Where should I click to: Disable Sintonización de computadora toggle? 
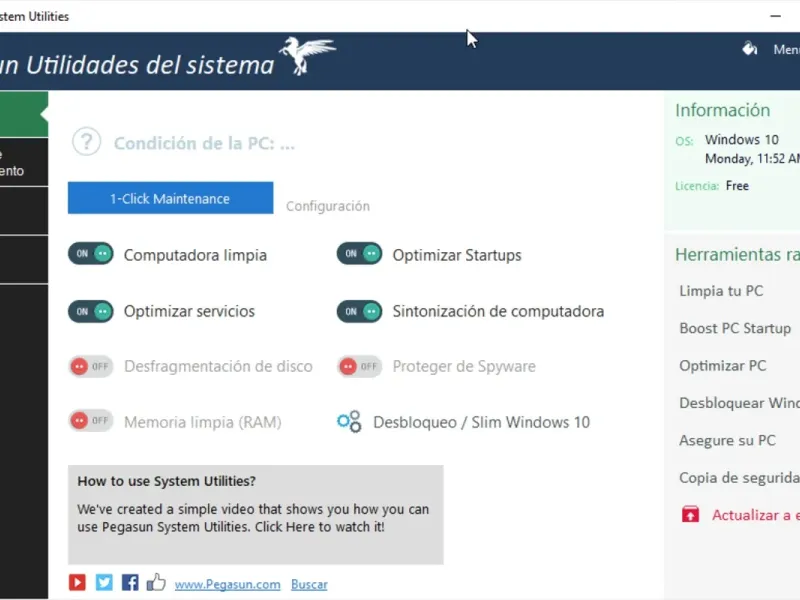point(359,311)
